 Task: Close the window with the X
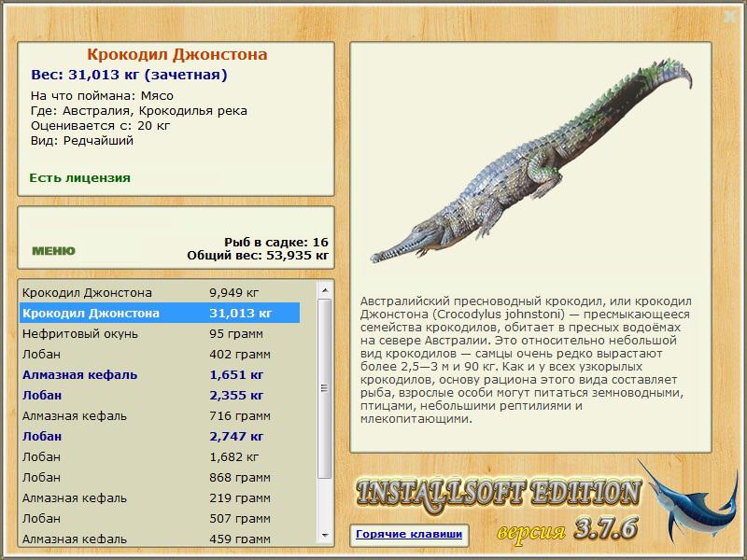click(729, 17)
